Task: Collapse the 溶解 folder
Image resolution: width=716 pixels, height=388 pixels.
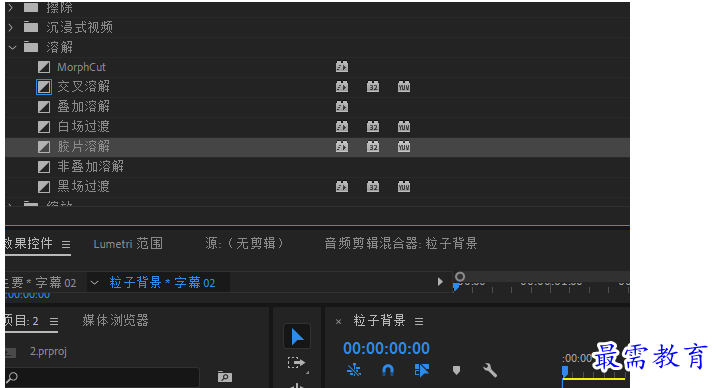Action: [x=12, y=47]
